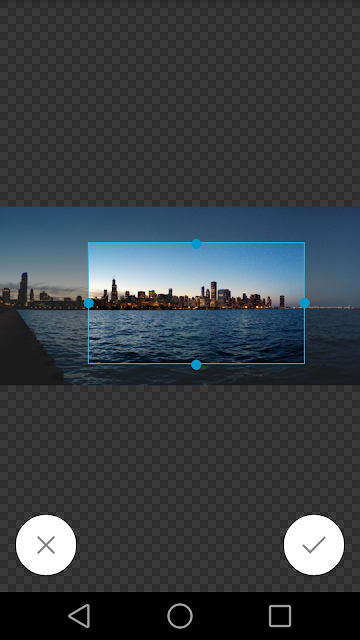Click the bottom-right corner of crop frame
This screenshot has width=360, height=640.
pyautogui.click(x=304, y=363)
